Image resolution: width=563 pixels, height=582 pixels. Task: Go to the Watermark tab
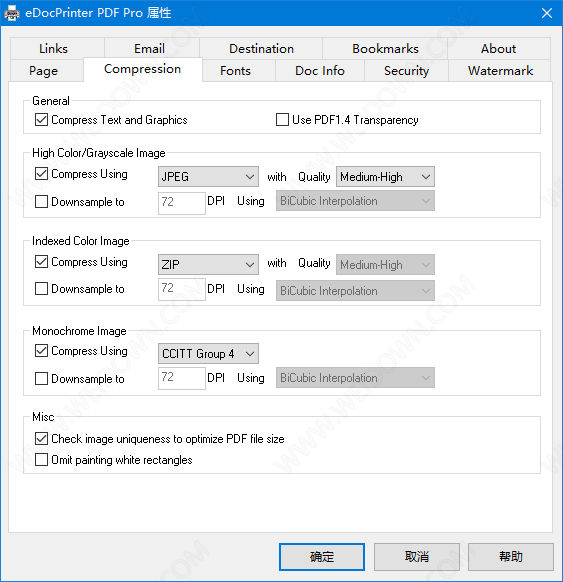point(500,71)
